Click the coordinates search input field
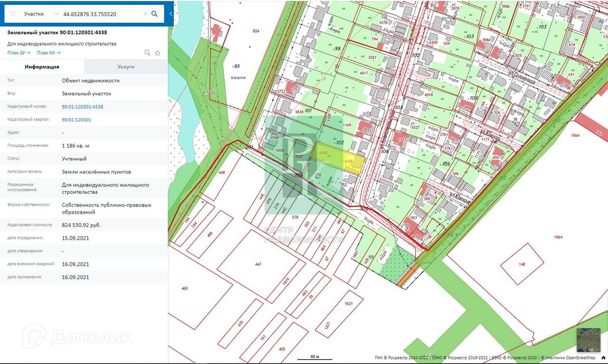This screenshot has width=608, height=364. pyautogui.click(x=101, y=14)
